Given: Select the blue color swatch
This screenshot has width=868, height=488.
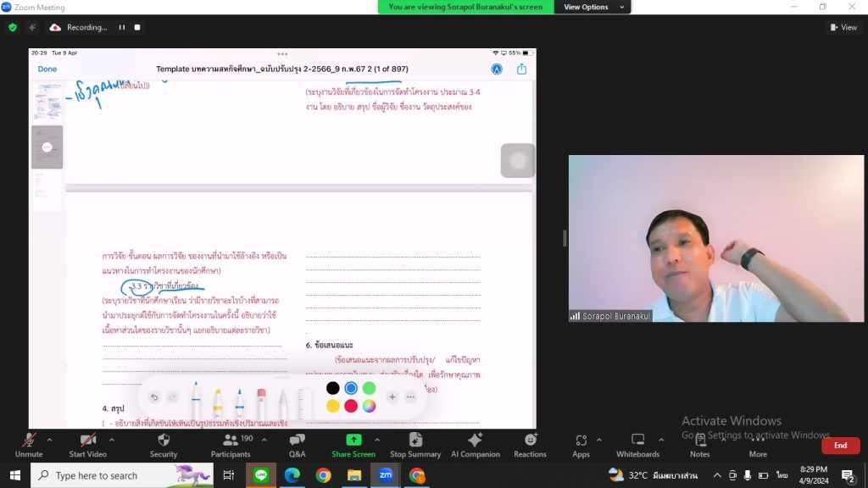Looking at the screenshot, I should coord(350,388).
